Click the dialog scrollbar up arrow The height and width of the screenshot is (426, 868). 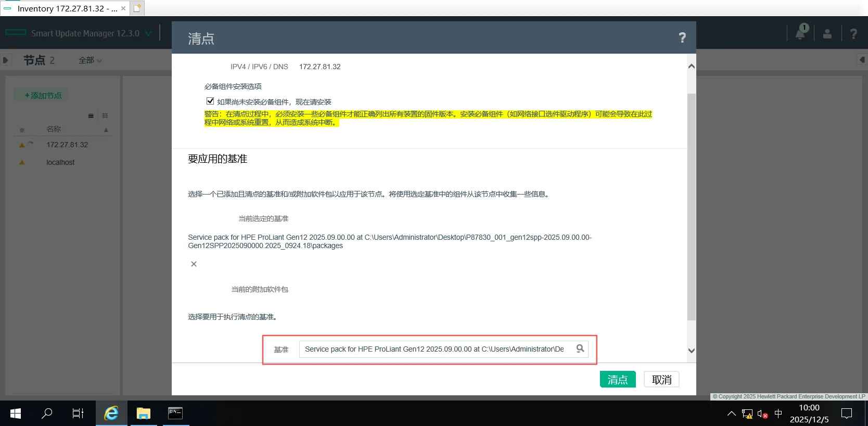(x=692, y=66)
